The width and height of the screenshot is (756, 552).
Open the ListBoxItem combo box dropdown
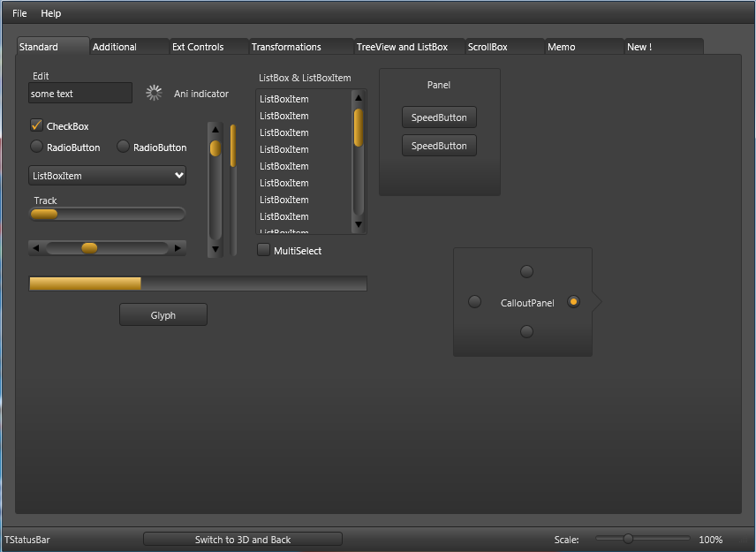(107, 176)
